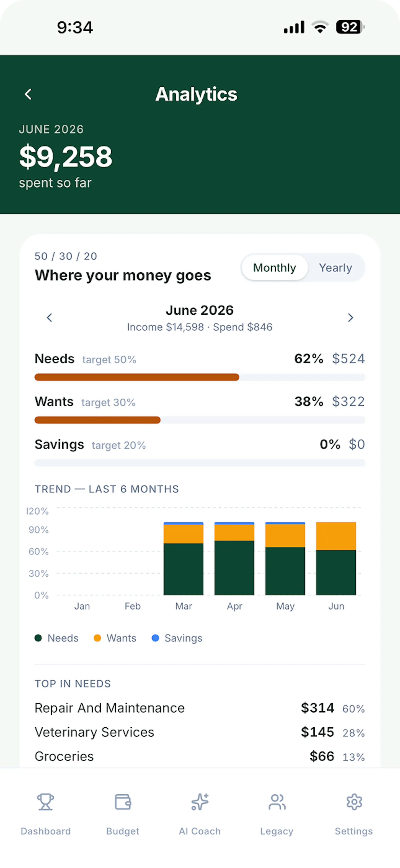Tap the Mar bar in trend chart
This screenshot has height=868, width=400.
tap(183, 558)
